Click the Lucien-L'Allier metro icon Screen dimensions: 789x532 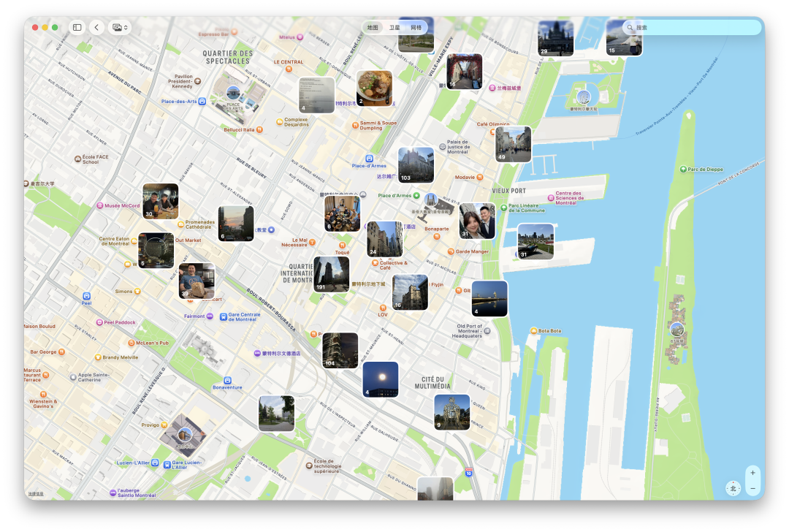[x=155, y=463]
